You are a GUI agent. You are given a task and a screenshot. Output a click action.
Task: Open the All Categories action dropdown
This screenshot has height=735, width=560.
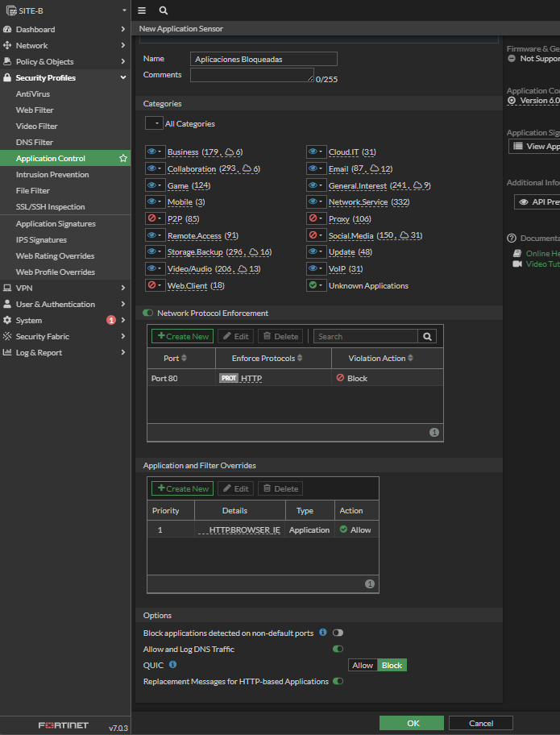pos(153,124)
